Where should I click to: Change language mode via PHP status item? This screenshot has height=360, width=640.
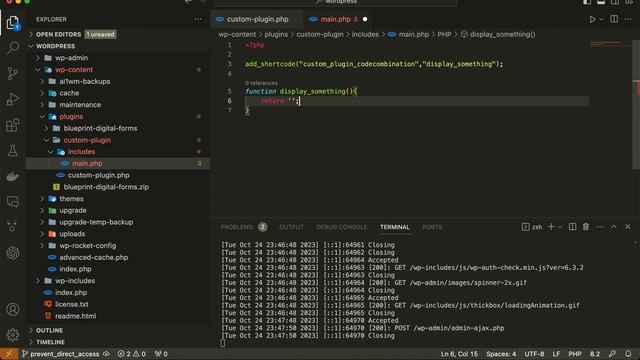pyautogui.click(x=575, y=354)
